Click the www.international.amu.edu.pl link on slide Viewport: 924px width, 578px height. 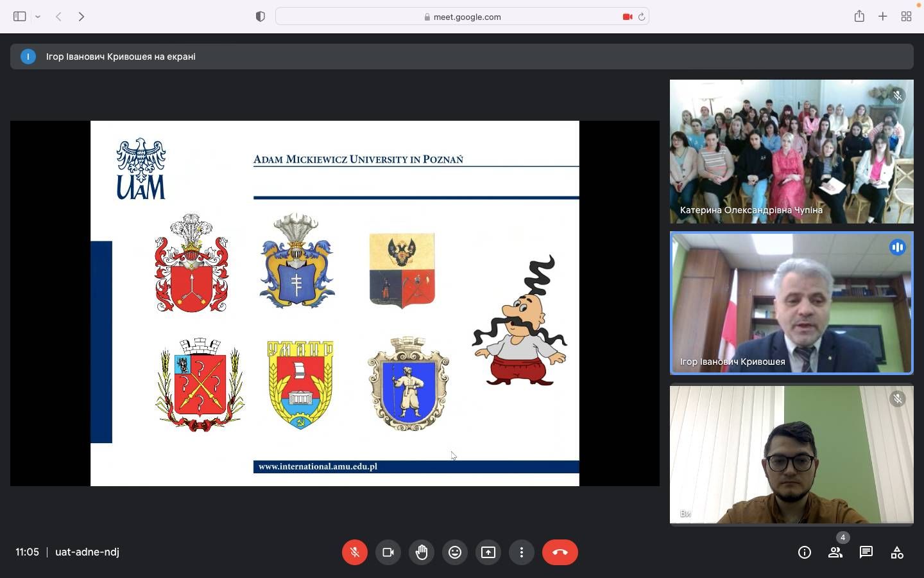point(318,466)
